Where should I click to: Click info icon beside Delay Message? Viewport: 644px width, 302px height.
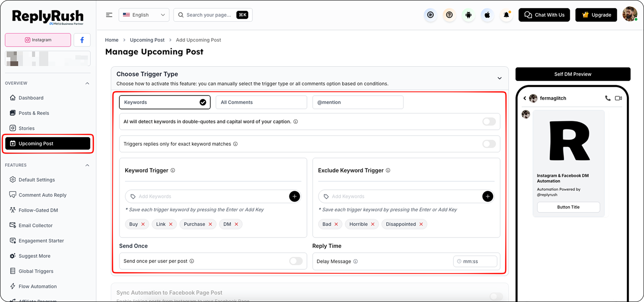[x=355, y=261]
